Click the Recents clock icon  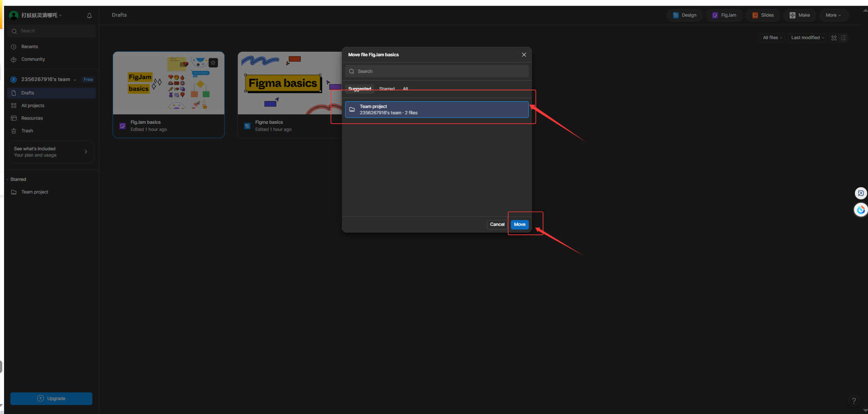14,47
